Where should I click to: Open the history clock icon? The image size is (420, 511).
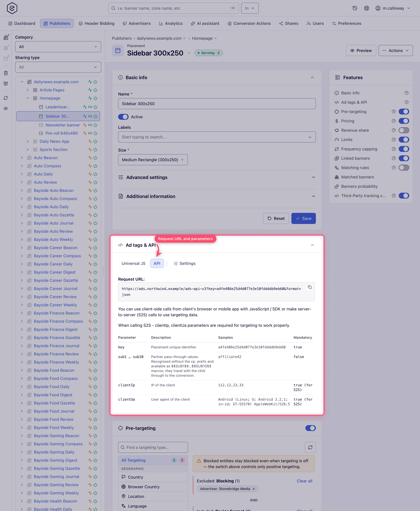(x=355, y=8)
